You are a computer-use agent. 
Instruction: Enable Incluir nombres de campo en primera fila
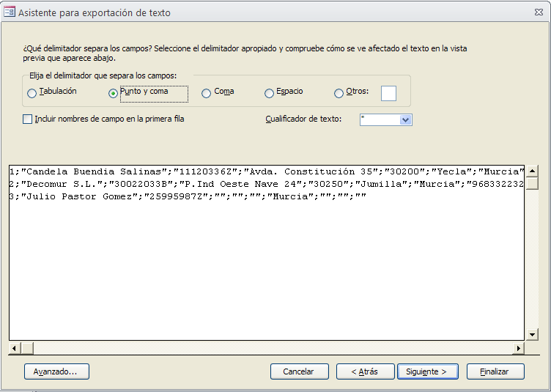tap(28, 119)
